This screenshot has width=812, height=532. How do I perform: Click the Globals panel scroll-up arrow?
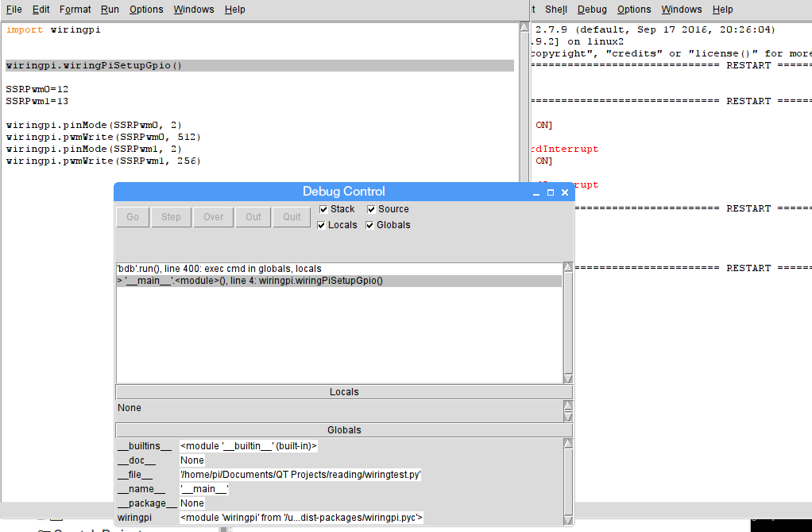pyautogui.click(x=567, y=443)
